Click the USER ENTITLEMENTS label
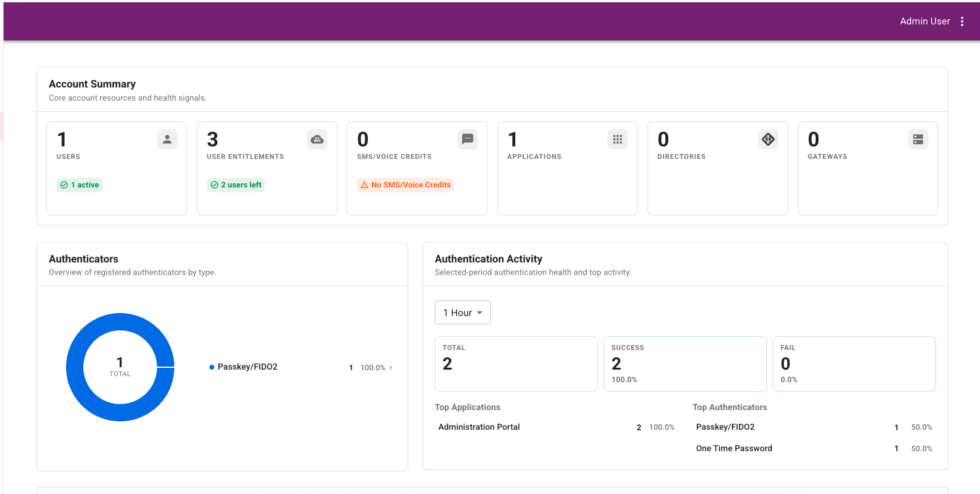The height and width of the screenshot is (494, 980). point(245,157)
